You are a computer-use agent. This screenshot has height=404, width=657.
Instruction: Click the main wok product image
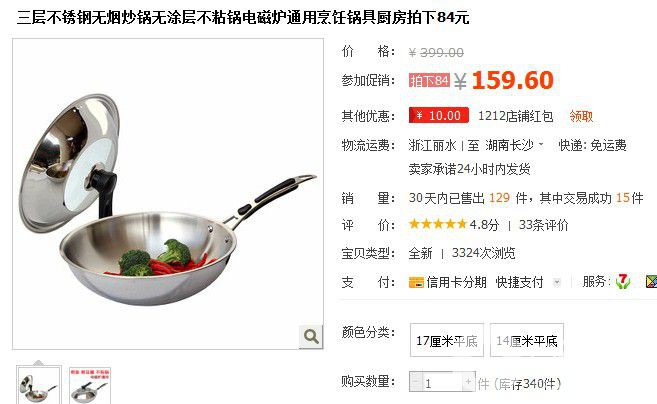(x=168, y=194)
